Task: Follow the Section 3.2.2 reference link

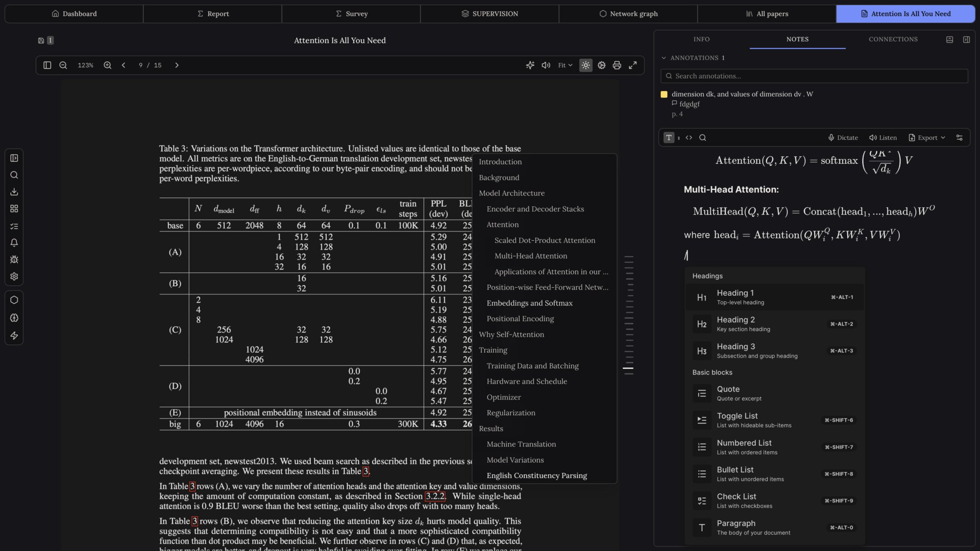Action: click(x=435, y=496)
